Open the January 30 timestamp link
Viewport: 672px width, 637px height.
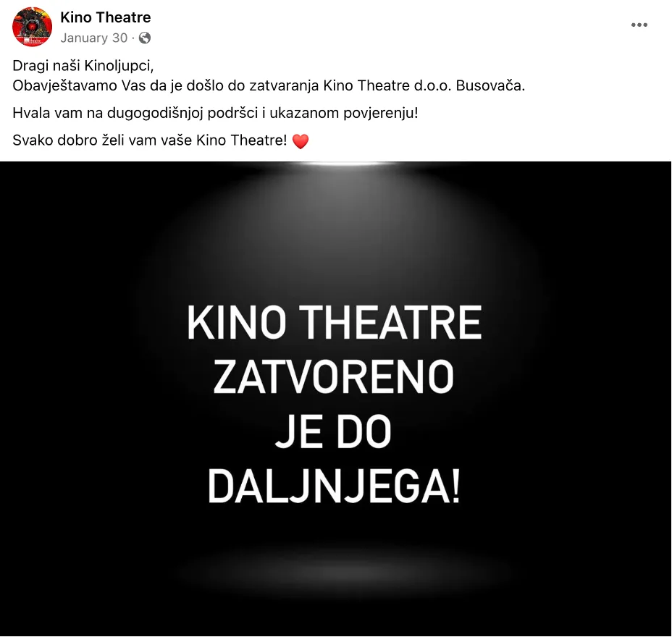click(x=94, y=38)
